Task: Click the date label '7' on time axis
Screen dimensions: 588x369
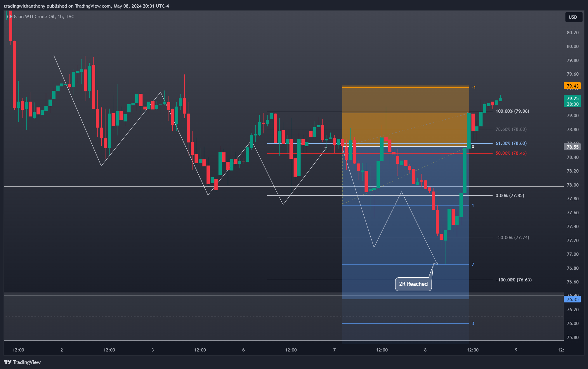Action: point(334,350)
